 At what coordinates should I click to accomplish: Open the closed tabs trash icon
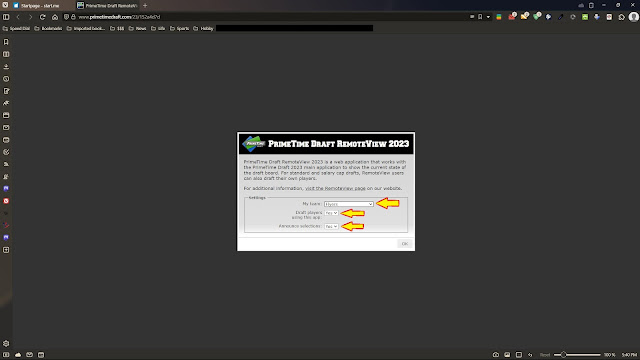(591, 5)
